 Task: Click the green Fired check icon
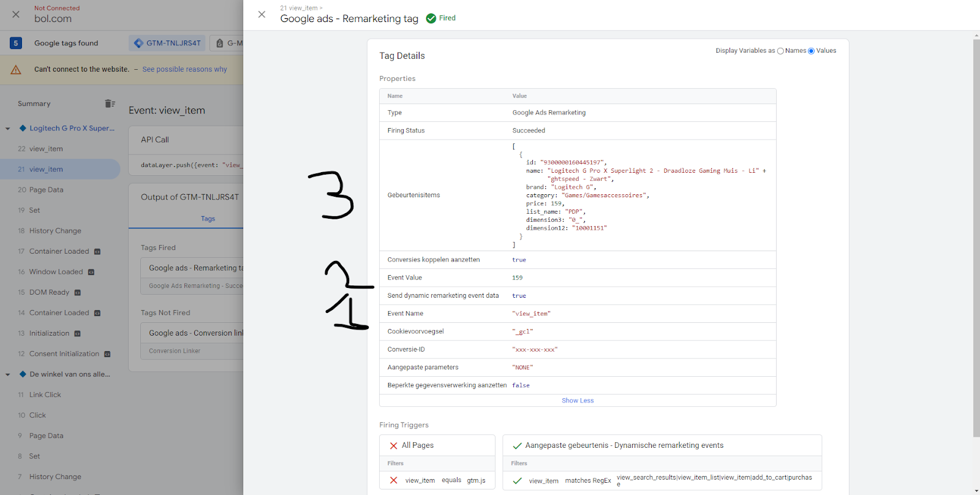[431, 18]
